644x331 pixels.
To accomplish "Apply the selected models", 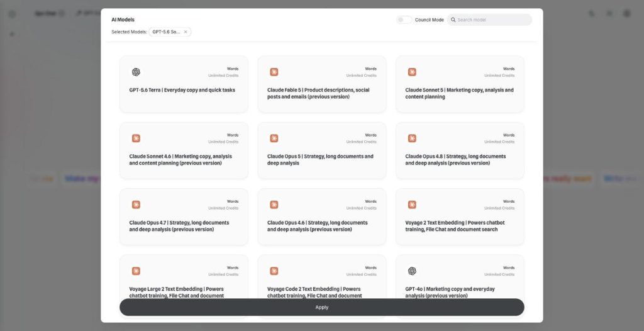I will click(x=321, y=307).
